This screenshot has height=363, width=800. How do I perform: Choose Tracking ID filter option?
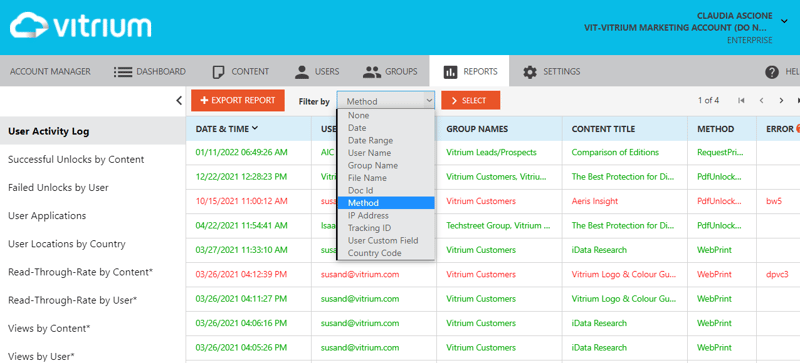point(386,228)
